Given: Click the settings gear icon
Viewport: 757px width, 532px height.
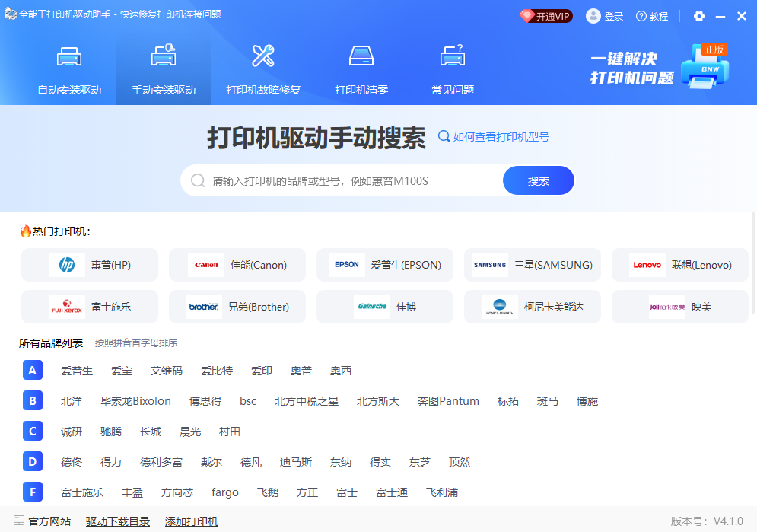Looking at the screenshot, I should [699, 16].
